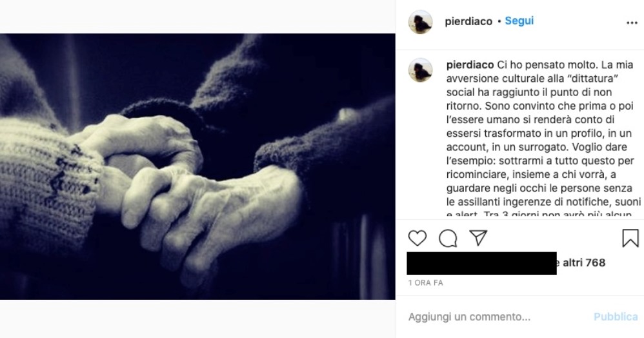Click the black-and-white hands photo
The width and height of the screenshot is (644, 338).
(x=197, y=166)
